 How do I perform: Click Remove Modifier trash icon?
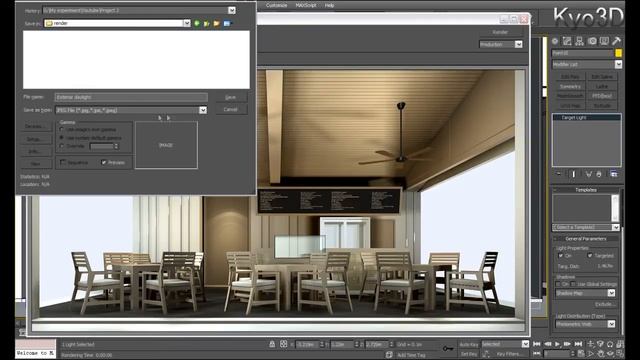(599, 174)
